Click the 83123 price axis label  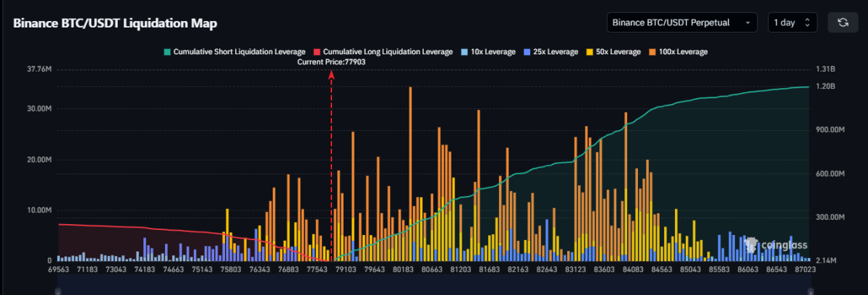(x=576, y=269)
